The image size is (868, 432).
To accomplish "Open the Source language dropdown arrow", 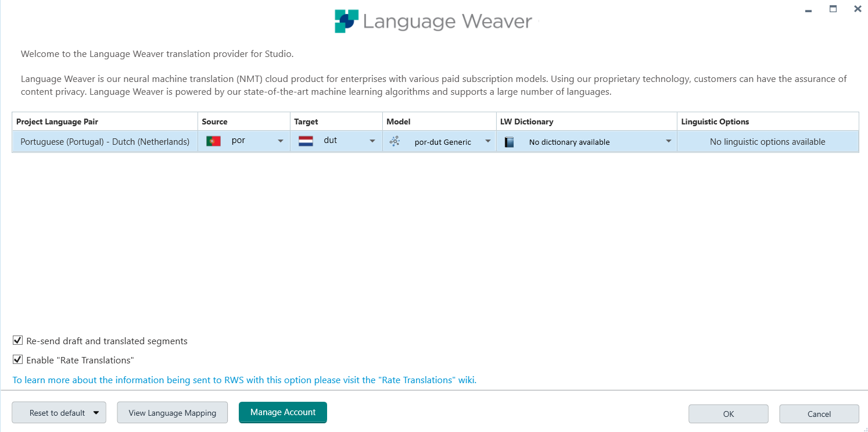I will (x=281, y=141).
